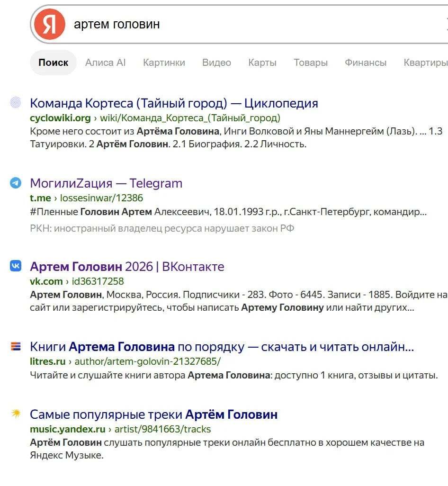
Task: Click snippet 'Артем Головин, Москва, Россия. Подписчики - 283'
Action: [x=239, y=301]
